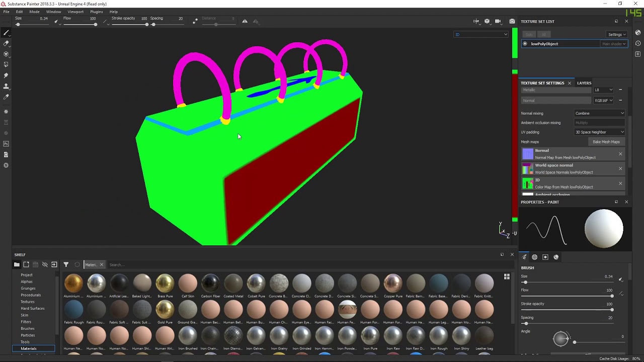Viewport: 644px width, 362px height.
Task: Open the History icon in right dock
Action: (638, 43)
